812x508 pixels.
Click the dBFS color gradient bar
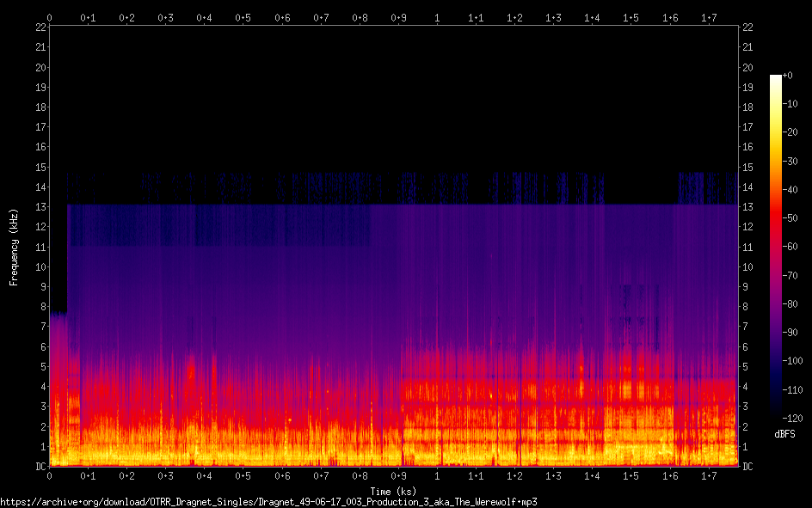pos(776,248)
